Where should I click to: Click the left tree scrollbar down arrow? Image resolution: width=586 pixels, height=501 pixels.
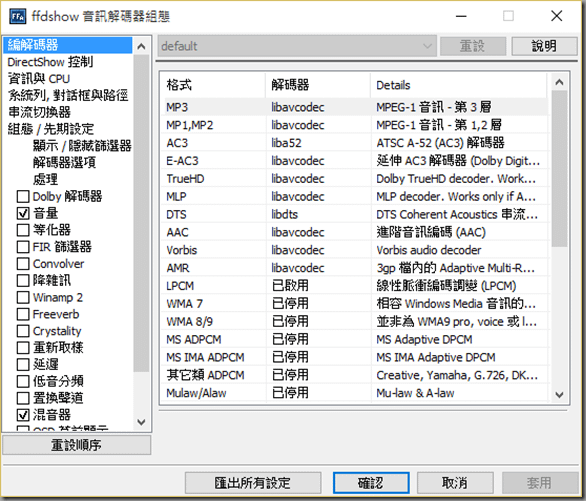pos(141,422)
